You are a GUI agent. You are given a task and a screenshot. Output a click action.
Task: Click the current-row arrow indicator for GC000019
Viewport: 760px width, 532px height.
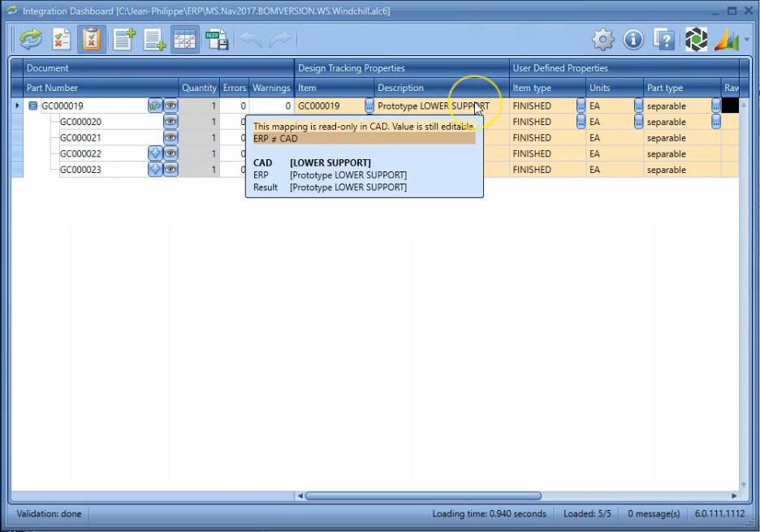pyautogui.click(x=17, y=106)
